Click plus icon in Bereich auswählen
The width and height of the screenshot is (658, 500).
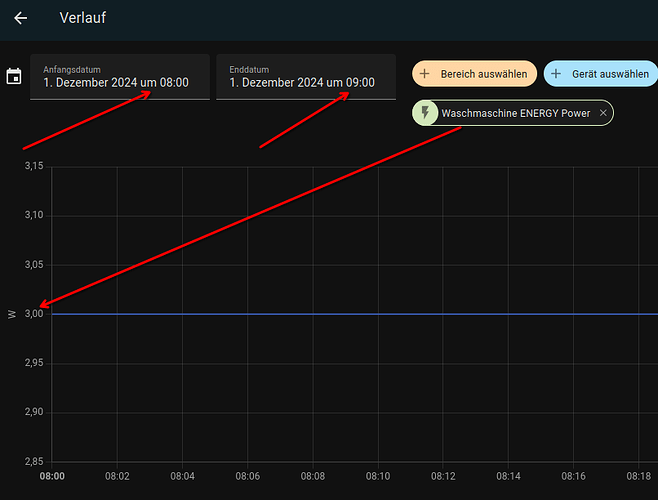[424, 74]
